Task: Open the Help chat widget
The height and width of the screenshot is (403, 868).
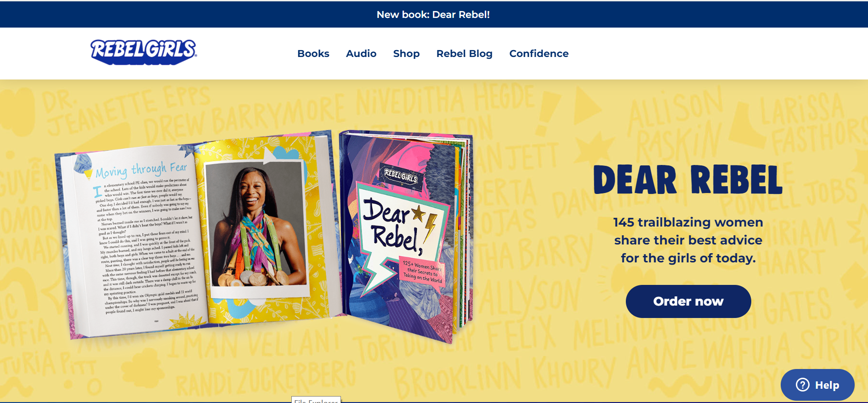Action: pyautogui.click(x=817, y=385)
